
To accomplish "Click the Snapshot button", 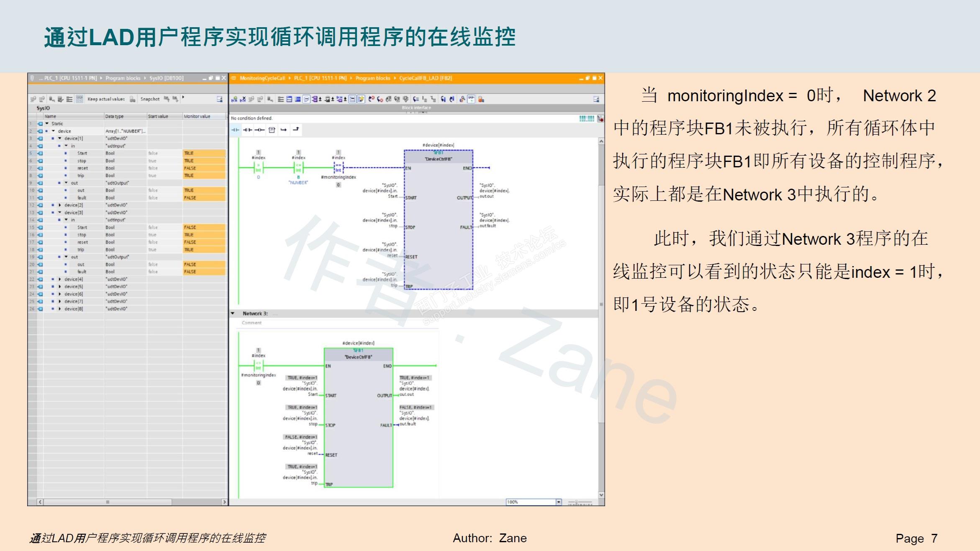I will (149, 99).
